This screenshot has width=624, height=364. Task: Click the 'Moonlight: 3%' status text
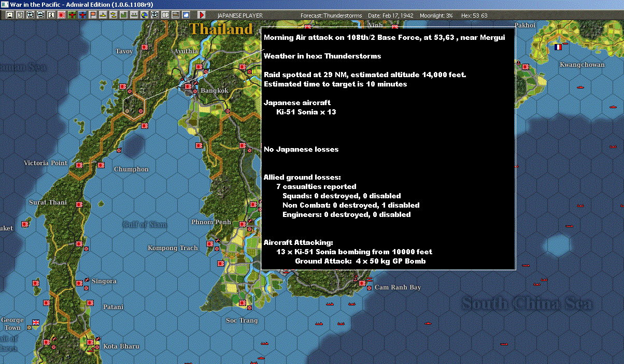436,16
